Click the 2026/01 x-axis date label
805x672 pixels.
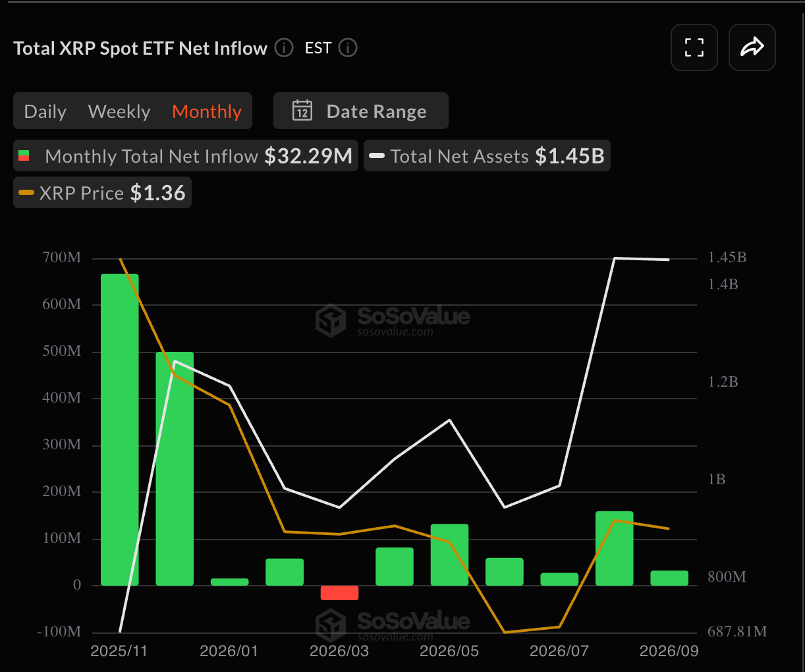(229, 652)
